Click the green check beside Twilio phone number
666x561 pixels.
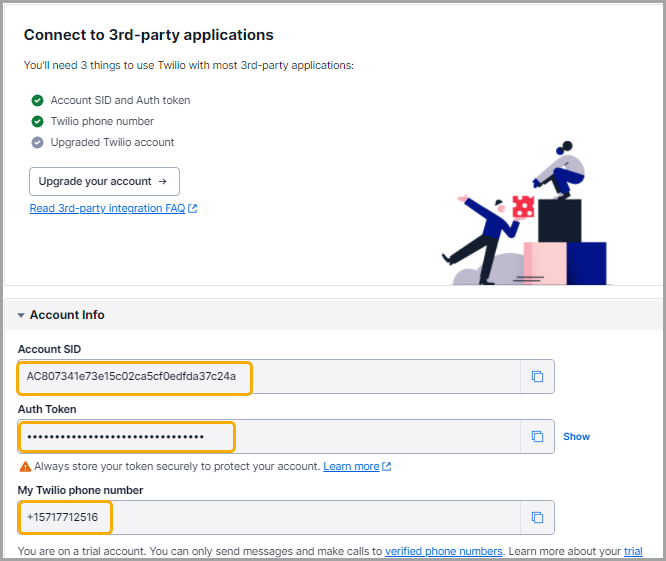pos(37,121)
